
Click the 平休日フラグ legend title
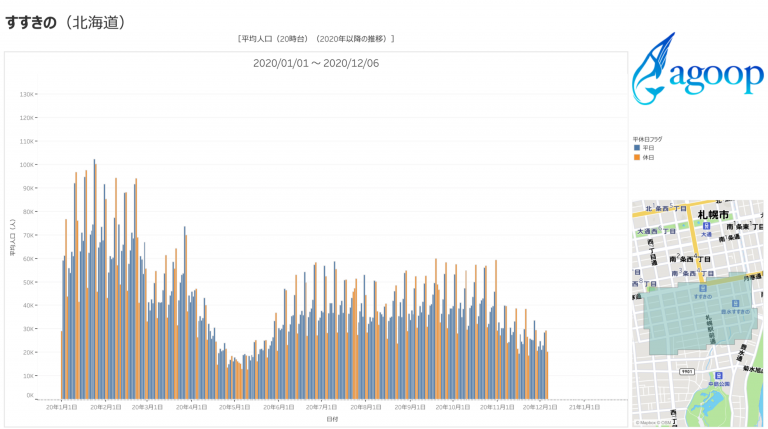pos(647,139)
